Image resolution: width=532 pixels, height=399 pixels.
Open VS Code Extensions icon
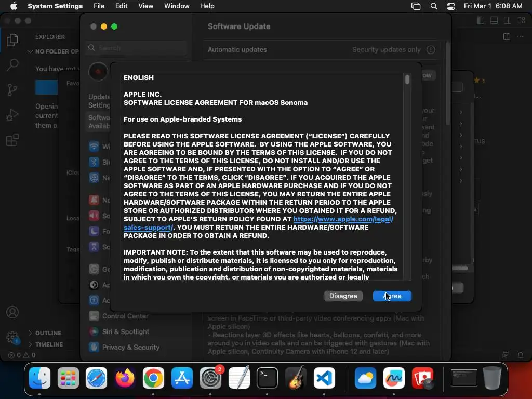click(x=12, y=140)
